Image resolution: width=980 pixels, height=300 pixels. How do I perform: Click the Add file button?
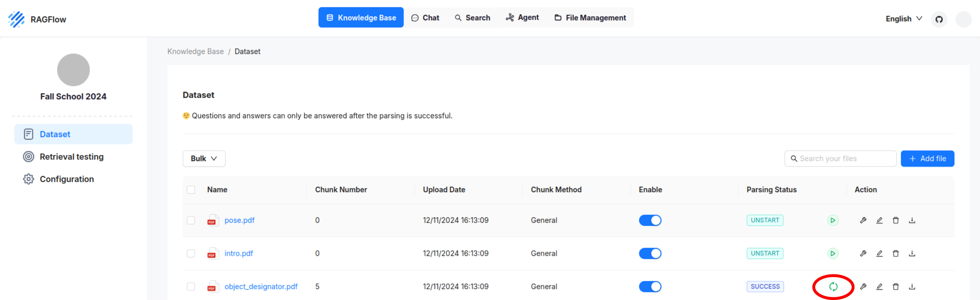click(928, 158)
